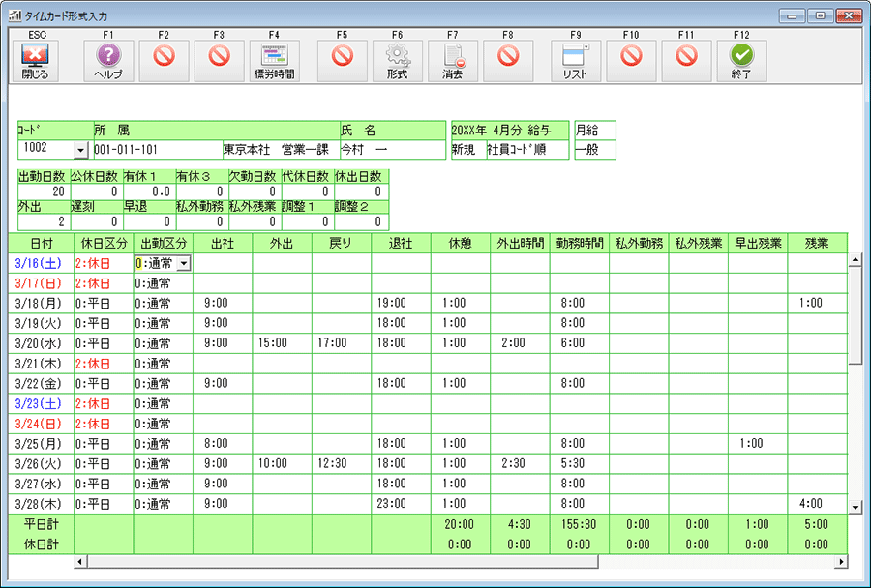The height and width of the screenshot is (588, 871).
Task: Click the 平日計 勤務時間 total 155:30
Action: click(579, 524)
